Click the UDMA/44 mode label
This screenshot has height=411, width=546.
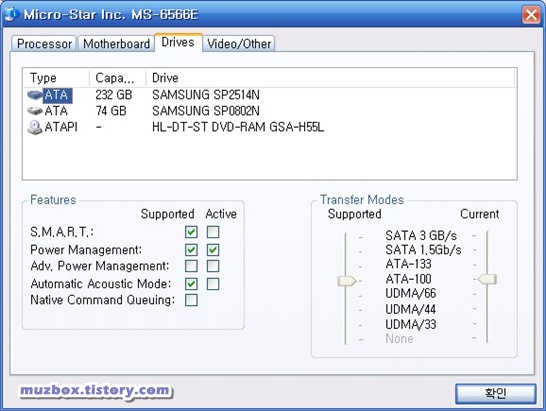[x=411, y=309]
